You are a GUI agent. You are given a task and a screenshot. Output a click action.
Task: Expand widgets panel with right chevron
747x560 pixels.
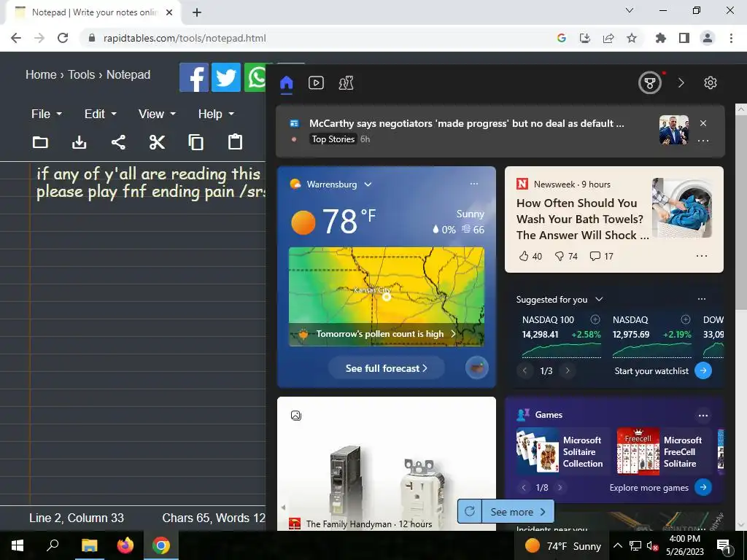tap(681, 83)
